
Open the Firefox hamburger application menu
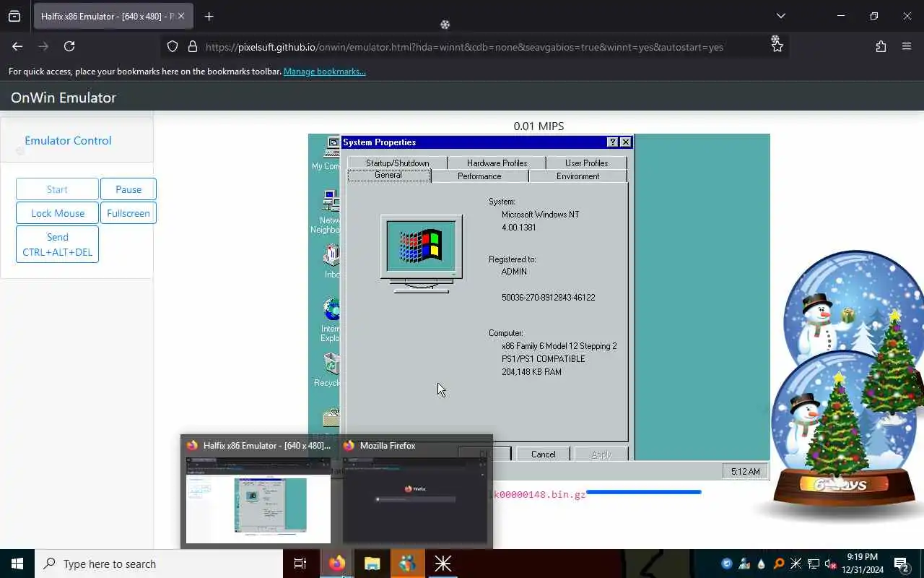coord(907,46)
